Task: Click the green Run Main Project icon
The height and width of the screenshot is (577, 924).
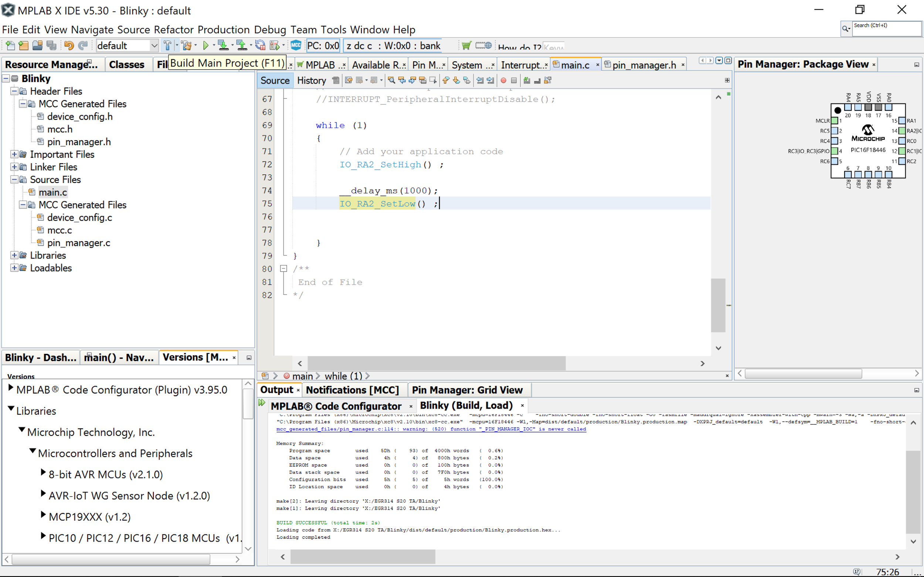Action: click(206, 46)
